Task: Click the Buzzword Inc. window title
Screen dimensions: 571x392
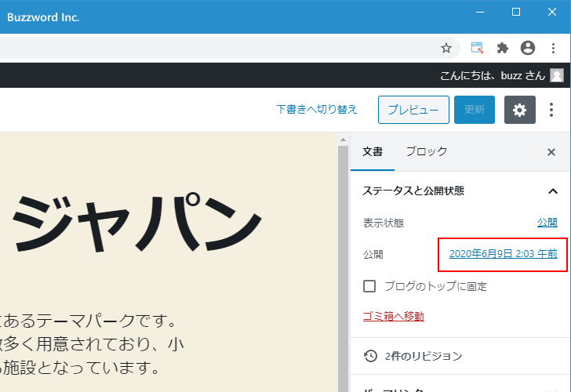Action: coord(43,17)
